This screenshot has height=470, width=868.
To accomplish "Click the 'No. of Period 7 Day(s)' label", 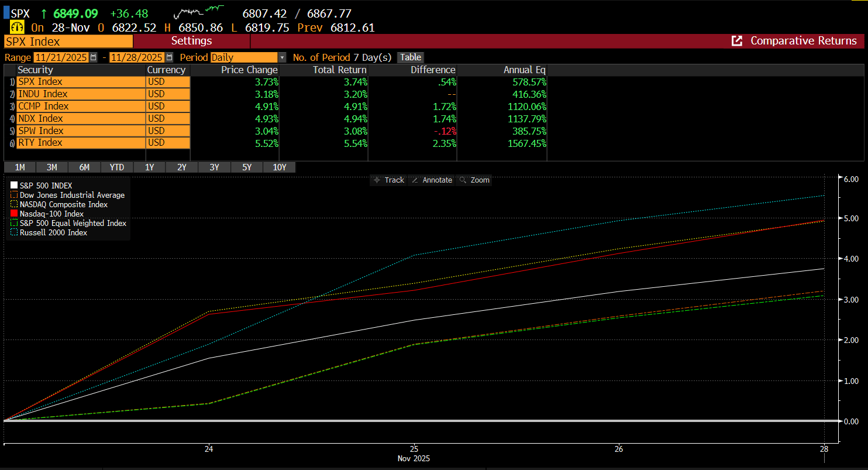I will [x=342, y=57].
